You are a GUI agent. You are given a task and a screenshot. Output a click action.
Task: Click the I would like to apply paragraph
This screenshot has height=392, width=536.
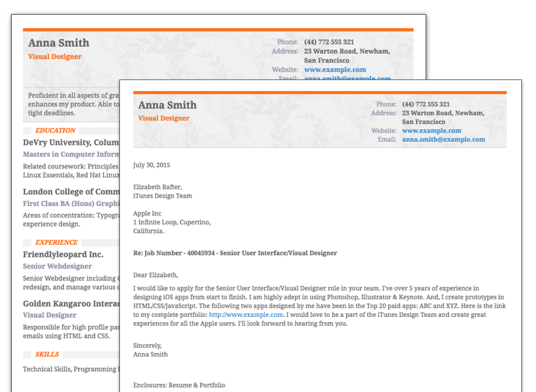point(320,306)
